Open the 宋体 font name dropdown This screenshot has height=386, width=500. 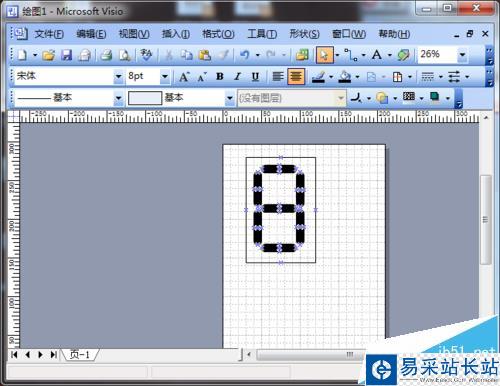click(x=118, y=77)
